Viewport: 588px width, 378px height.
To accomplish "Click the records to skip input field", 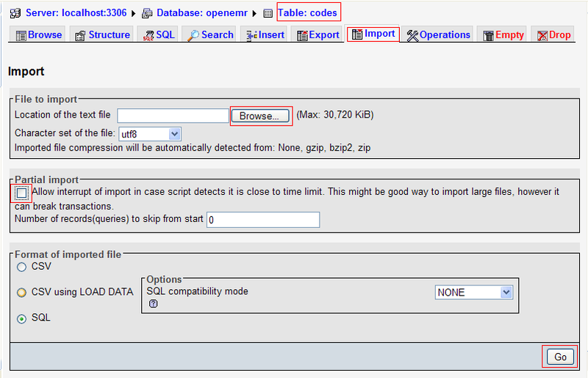I will (262, 220).
